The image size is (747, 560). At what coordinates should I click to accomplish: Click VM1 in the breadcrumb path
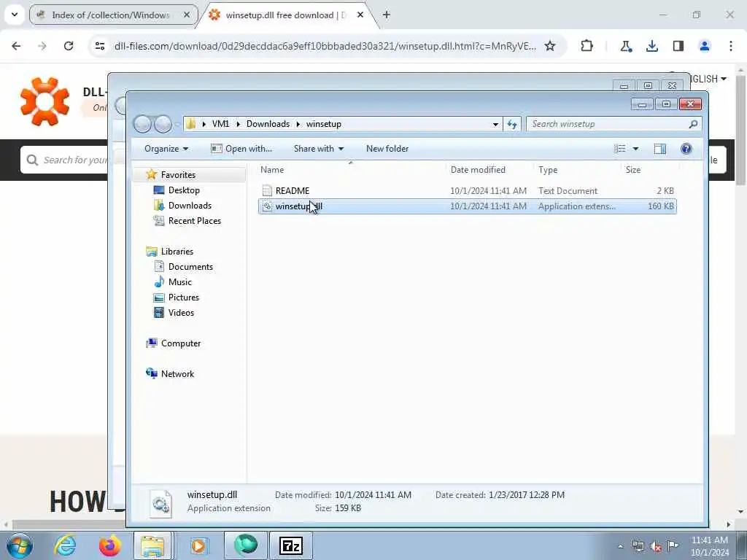220,124
